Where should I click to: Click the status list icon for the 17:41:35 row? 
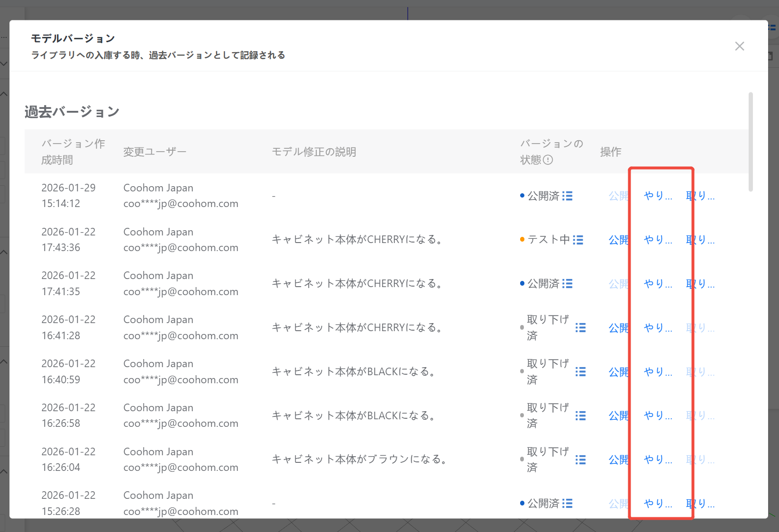pyautogui.click(x=567, y=284)
